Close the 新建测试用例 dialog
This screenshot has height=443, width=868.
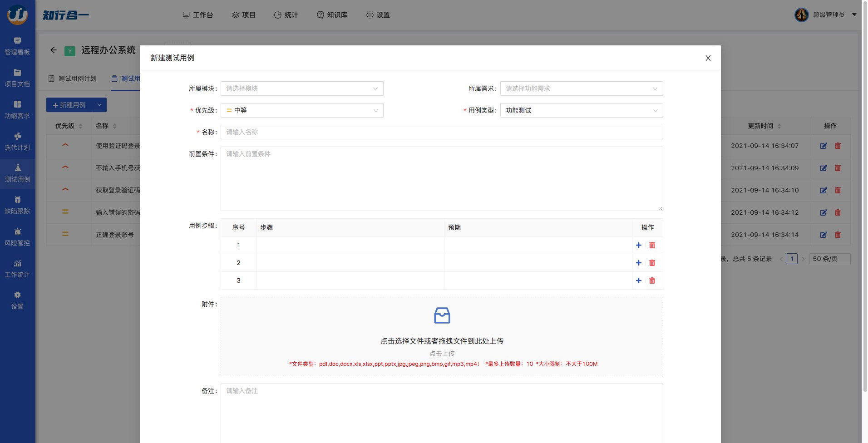[708, 58]
